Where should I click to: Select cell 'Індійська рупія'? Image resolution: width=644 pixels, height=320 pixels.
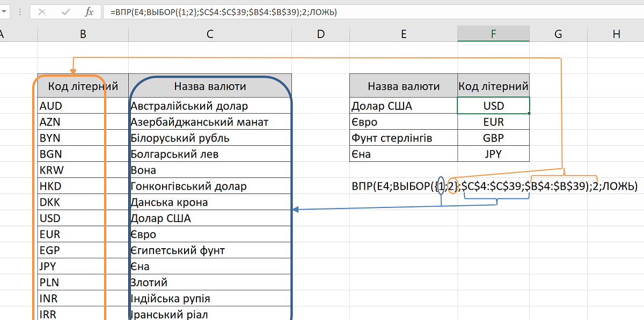[x=210, y=299]
